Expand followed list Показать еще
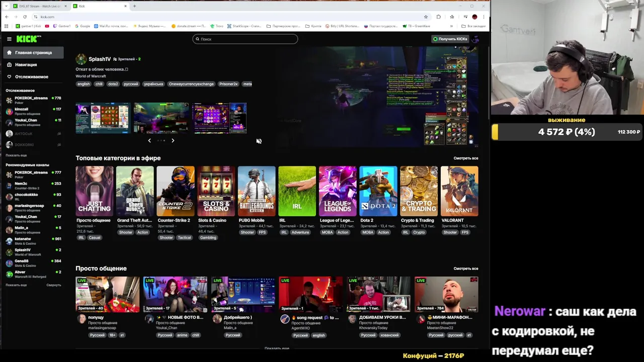644x362 pixels. point(16,155)
